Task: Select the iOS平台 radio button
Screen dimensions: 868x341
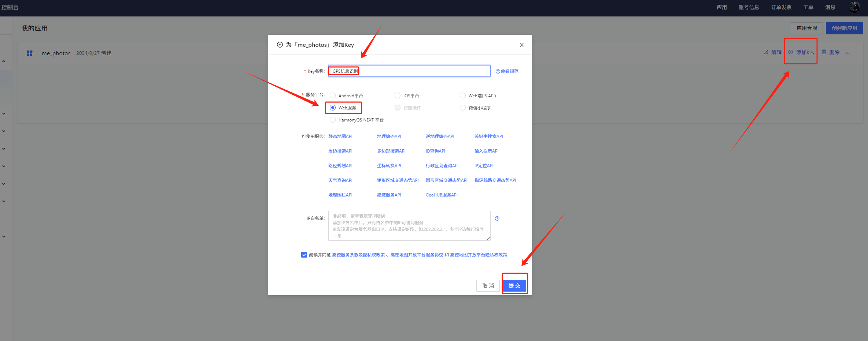Action: click(x=398, y=96)
